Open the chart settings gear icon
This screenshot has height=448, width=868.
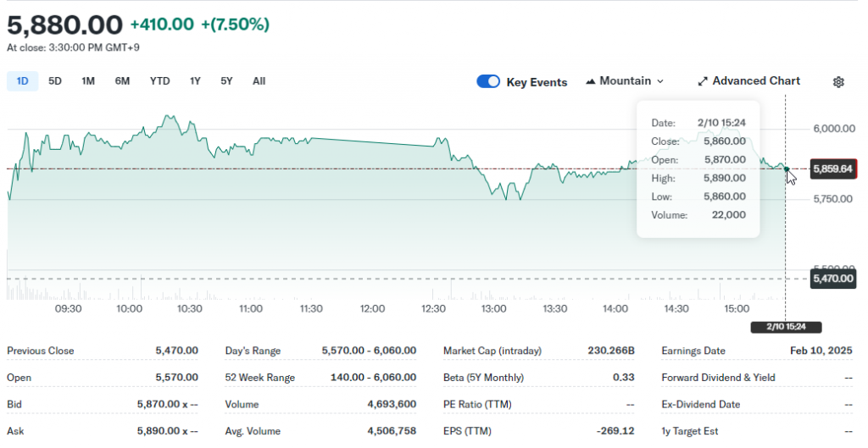(x=838, y=82)
